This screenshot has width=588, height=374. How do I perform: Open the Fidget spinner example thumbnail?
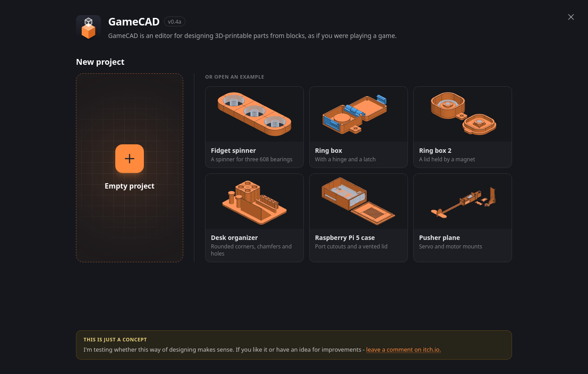[254, 114]
